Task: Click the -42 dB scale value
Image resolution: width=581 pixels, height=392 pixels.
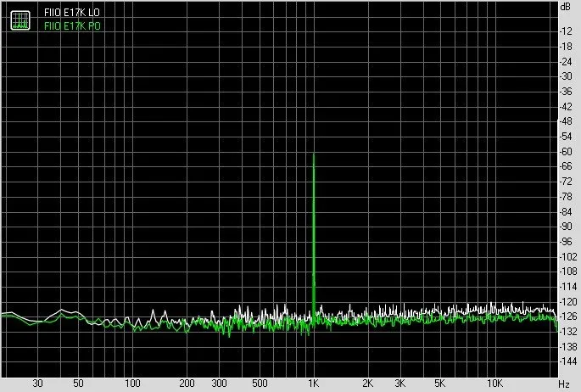Action: tap(566, 107)
